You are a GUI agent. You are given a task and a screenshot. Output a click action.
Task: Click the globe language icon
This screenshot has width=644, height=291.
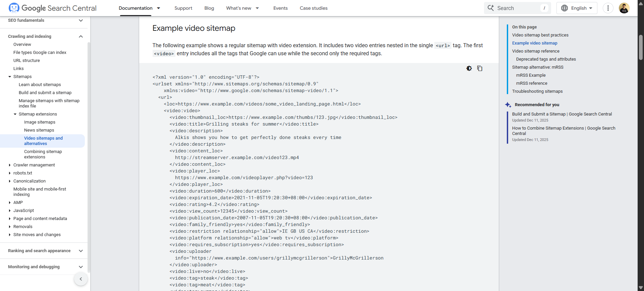tap(565, 8)
